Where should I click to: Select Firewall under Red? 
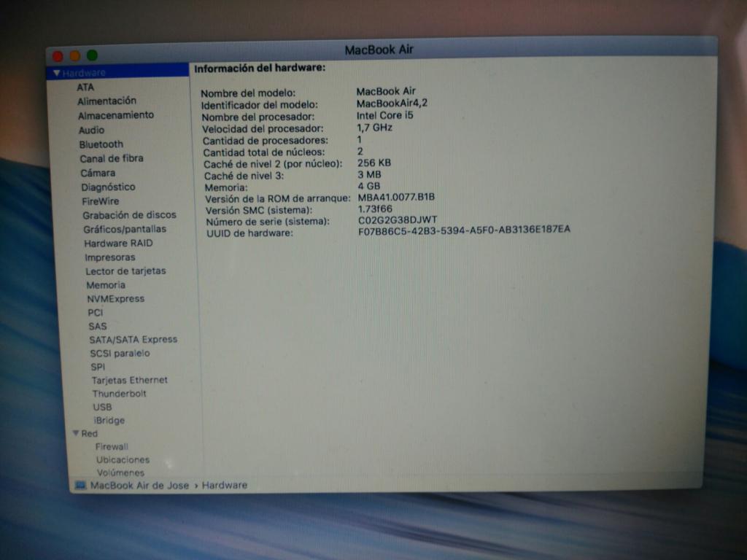(x=112, y=447)
